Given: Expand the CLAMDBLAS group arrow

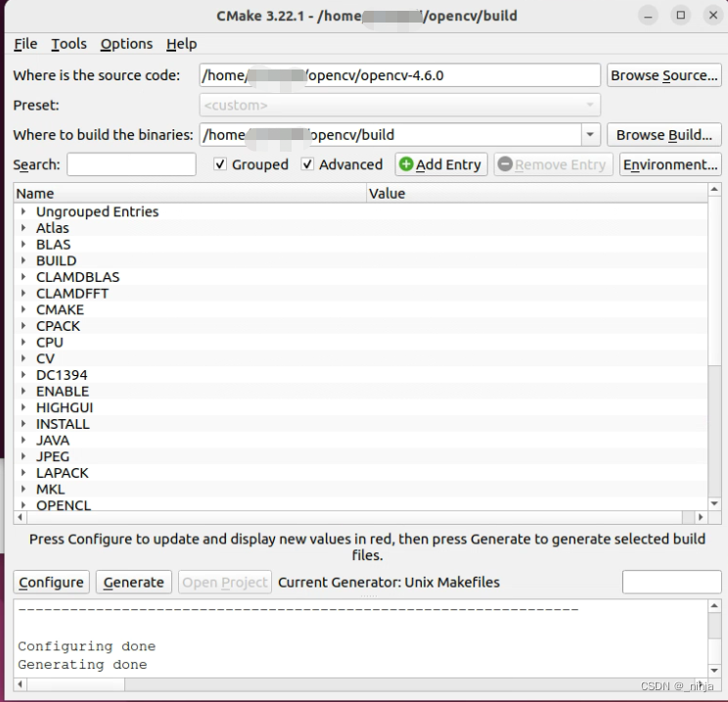Looking at the screenshot, I should [x=23, y=276].
